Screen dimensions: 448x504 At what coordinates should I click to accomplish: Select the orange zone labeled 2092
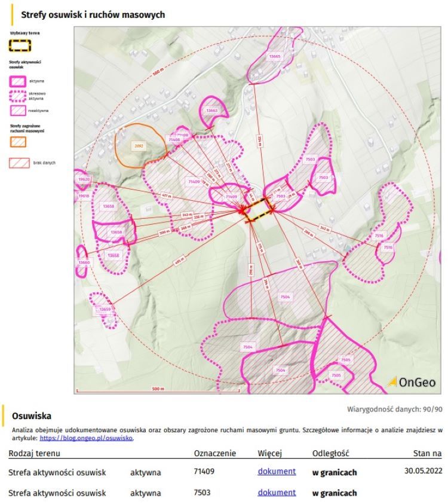[139, 145]
